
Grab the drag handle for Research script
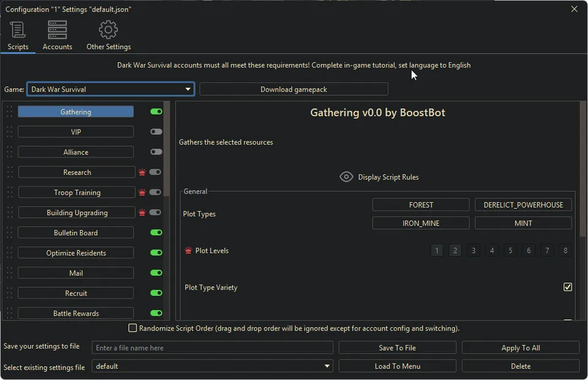[9, 172]
